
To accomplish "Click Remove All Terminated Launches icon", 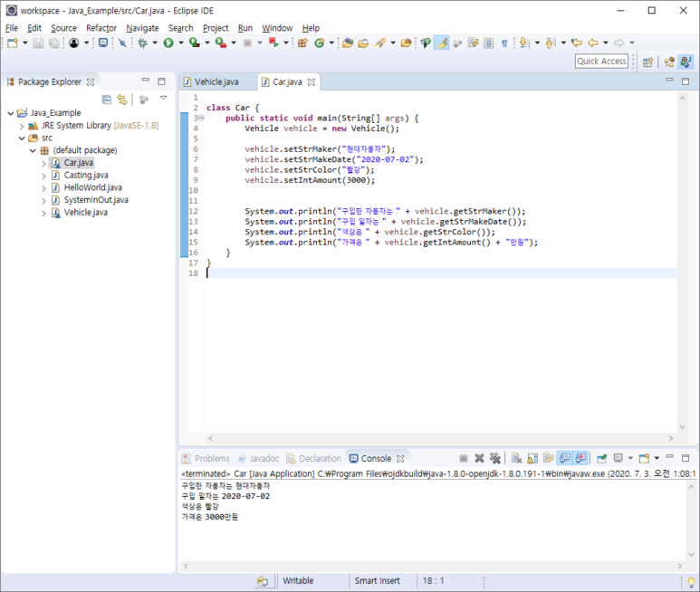I will 495,458.
